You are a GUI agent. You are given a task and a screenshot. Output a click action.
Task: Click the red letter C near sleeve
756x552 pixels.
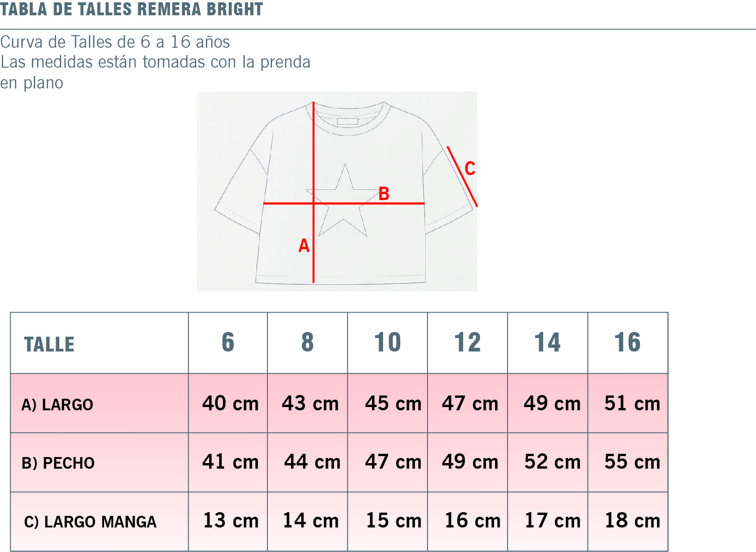pyautogui.click(x=470, y=168)
